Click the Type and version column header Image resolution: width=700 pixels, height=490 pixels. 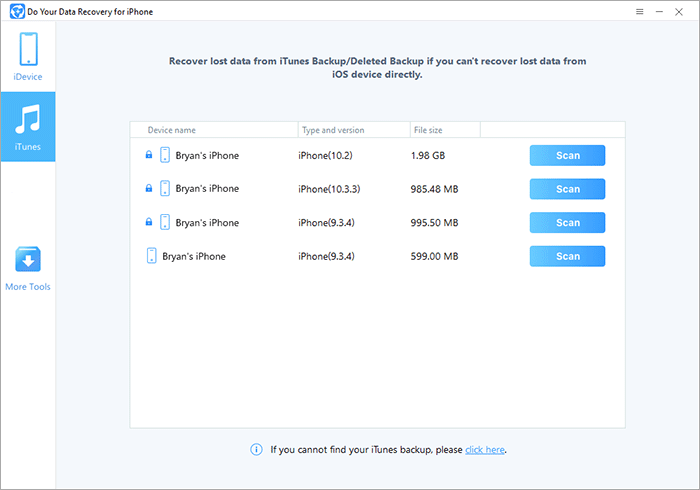pos(331,130)
